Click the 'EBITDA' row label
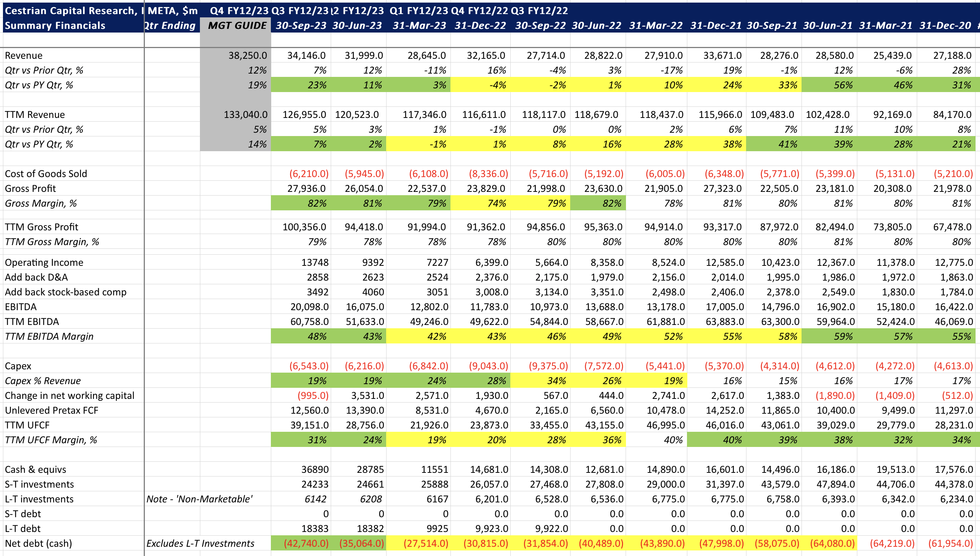Image resolution: width=980 pixels, height=556 pixels. pyautogui.click(x=21, y=307)
